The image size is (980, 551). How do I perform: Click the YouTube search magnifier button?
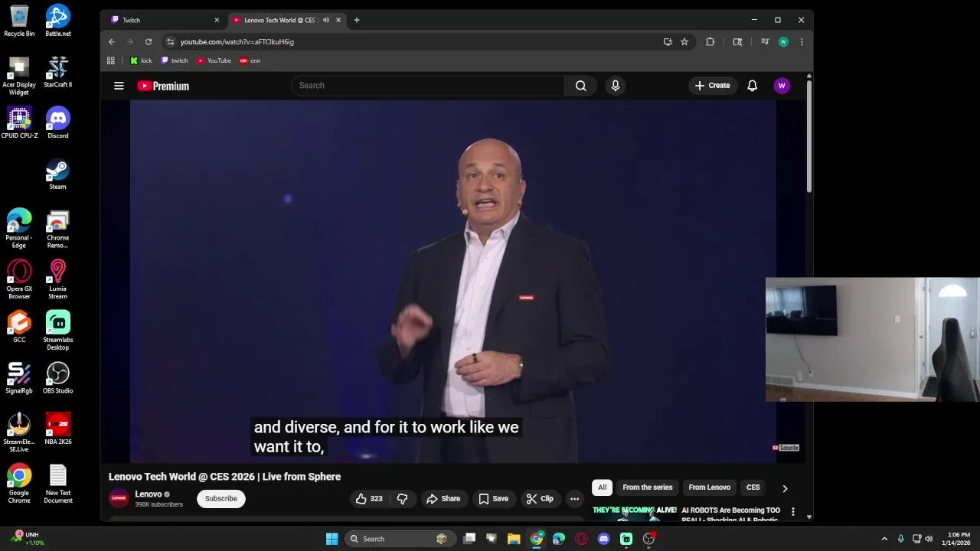point(580,86)
